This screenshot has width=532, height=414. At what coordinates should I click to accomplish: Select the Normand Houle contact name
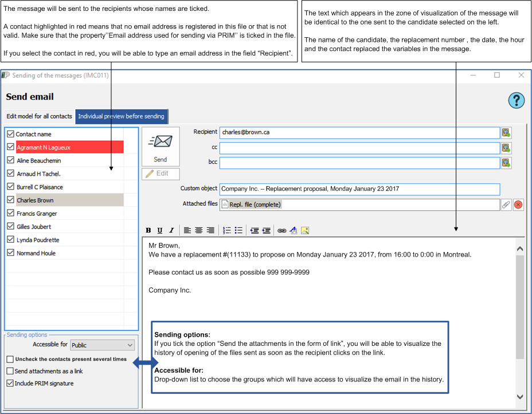tap(36, 253)
